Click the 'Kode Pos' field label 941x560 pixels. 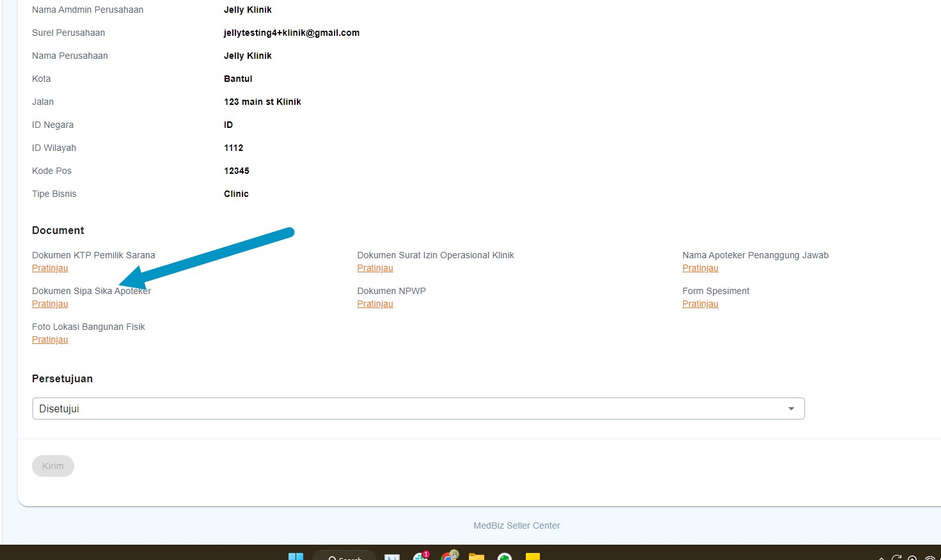pyautogui.click(x=52, y=171)
